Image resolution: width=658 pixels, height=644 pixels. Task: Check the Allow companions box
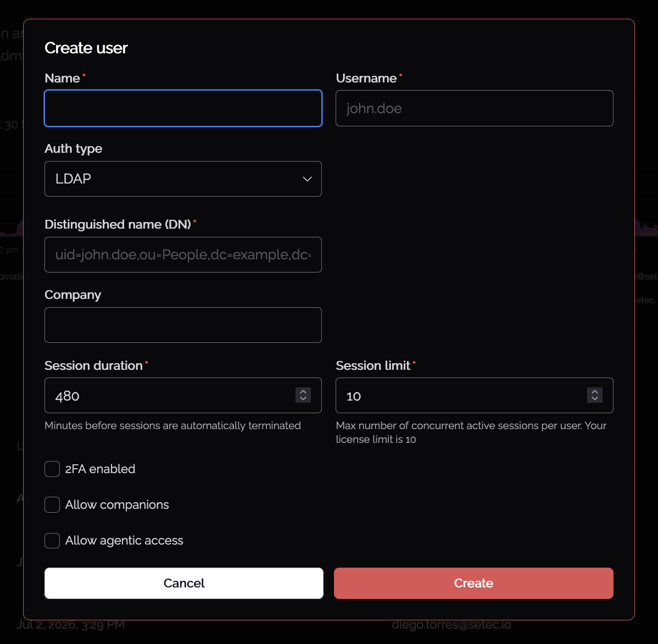click(52, 504)
